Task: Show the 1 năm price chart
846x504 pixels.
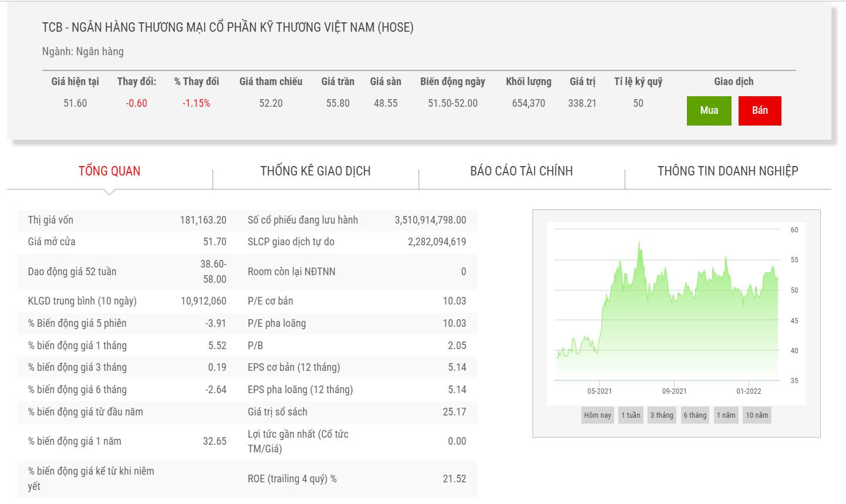Action: (726, 415)
